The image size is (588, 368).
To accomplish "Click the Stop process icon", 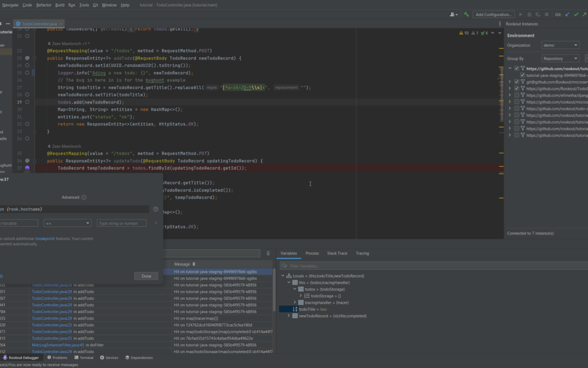I will [547, 14].
